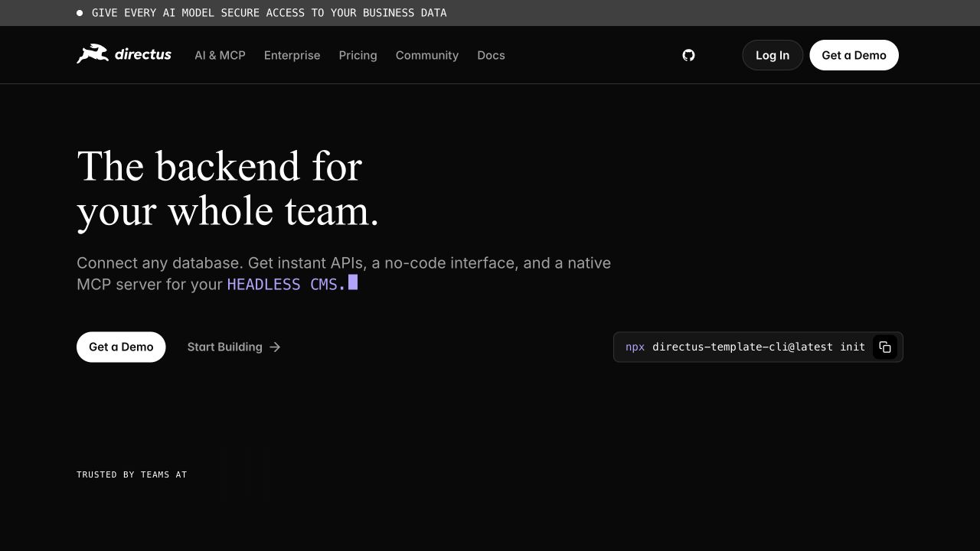Open the Enterprise nav item
Screen dimensions: 980x551
(x=292, y=55)
